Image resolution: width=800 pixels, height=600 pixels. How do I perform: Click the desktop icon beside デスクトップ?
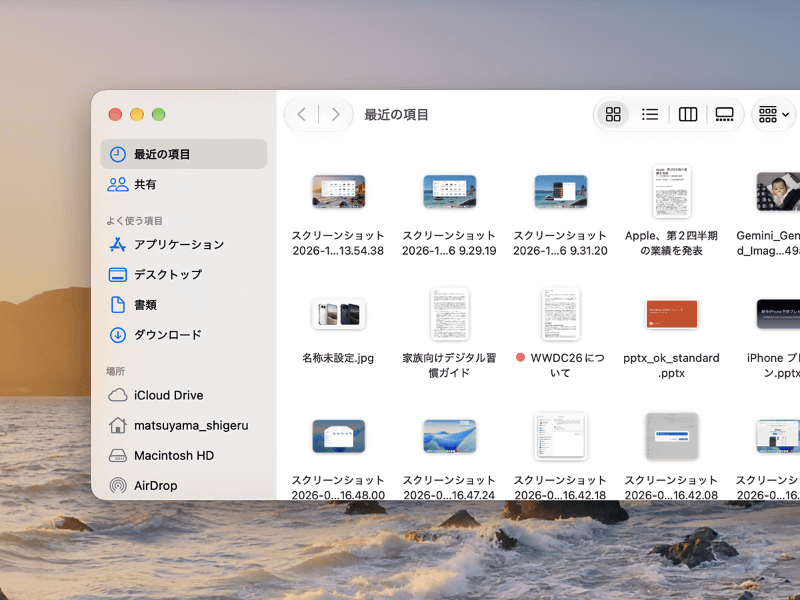click(x=118, y=274)
